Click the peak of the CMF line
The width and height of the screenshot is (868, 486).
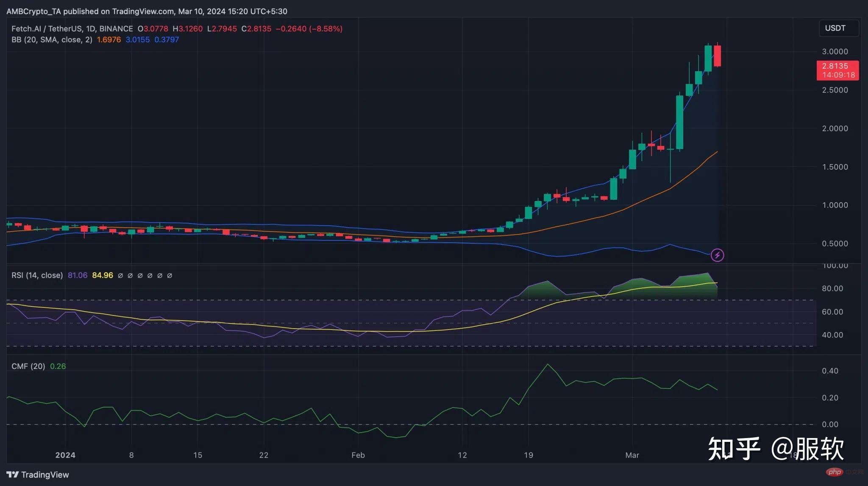pos(548,364)
